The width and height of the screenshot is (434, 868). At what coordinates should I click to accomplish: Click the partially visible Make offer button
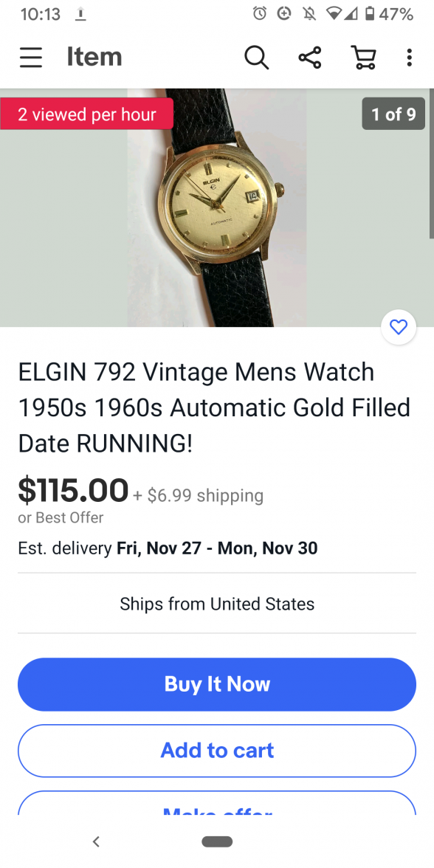pyautogui.click(x=217, y=803)
